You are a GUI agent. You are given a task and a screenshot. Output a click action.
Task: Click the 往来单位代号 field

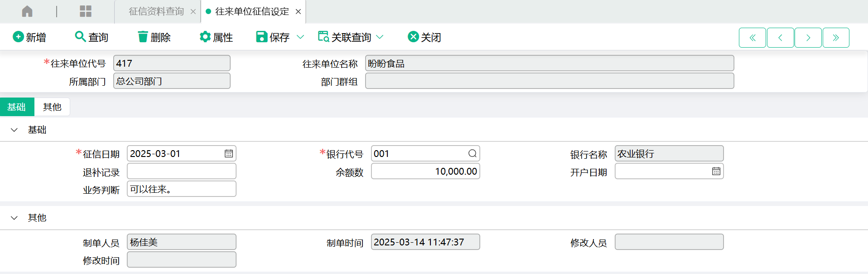(172, 63)
